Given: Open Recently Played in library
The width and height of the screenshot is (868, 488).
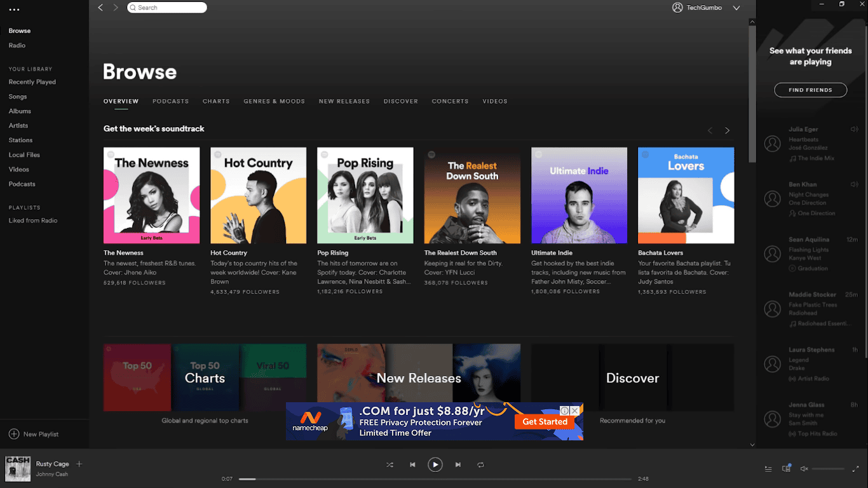Looking at the screenshot, I should tap(32, 82).
